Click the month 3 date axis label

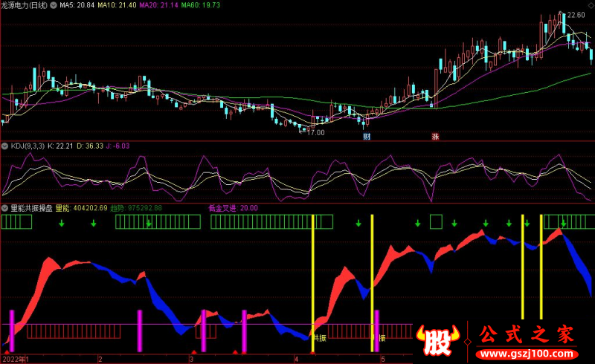coord(192,359)
